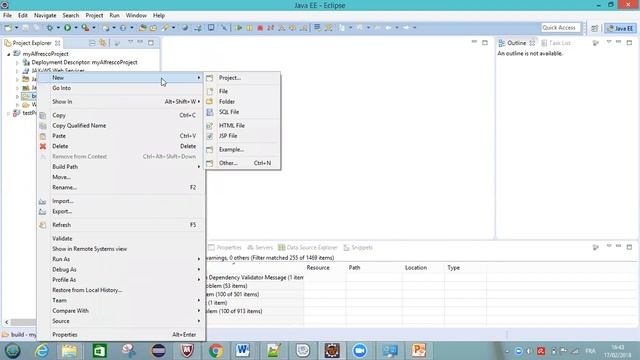Image resolution: width=640 pixels, height=360 pixels.
Task: Click the yellow Suspend toolbar icon
Action: pos(249,28)
